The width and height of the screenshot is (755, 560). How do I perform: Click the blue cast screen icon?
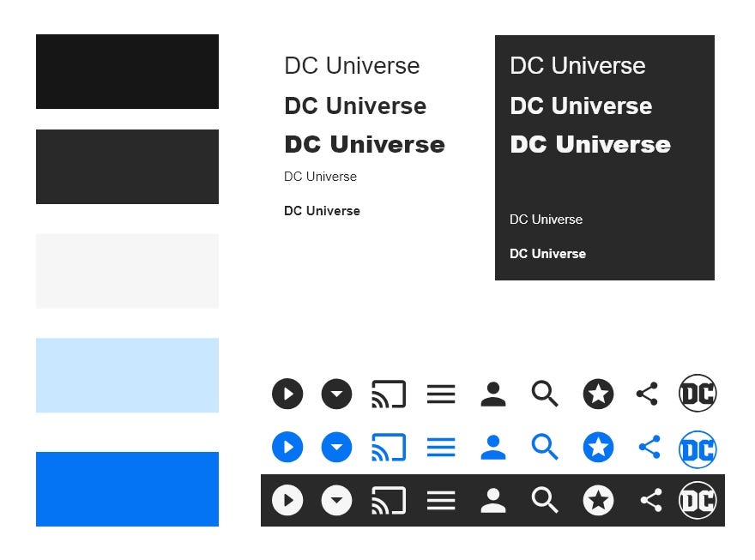[x=389, y=447]
